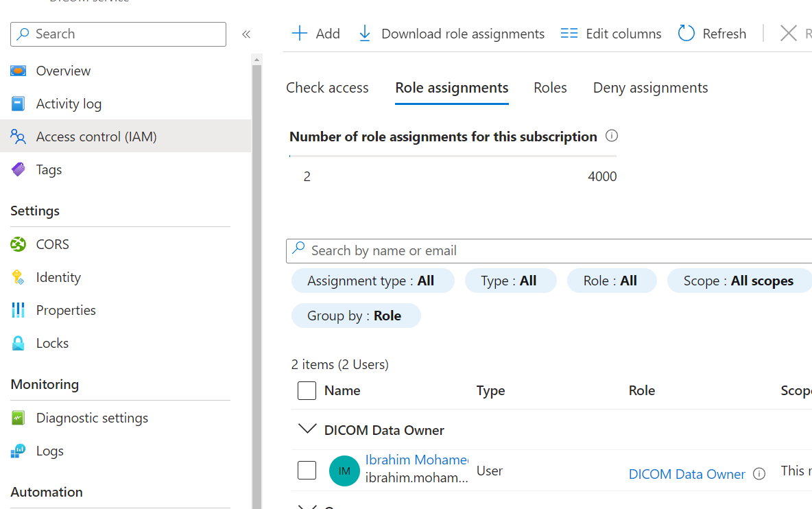Tick the select-all checkbox beside Name header
The image size is (812, 509).
click(x=307, y=390)
